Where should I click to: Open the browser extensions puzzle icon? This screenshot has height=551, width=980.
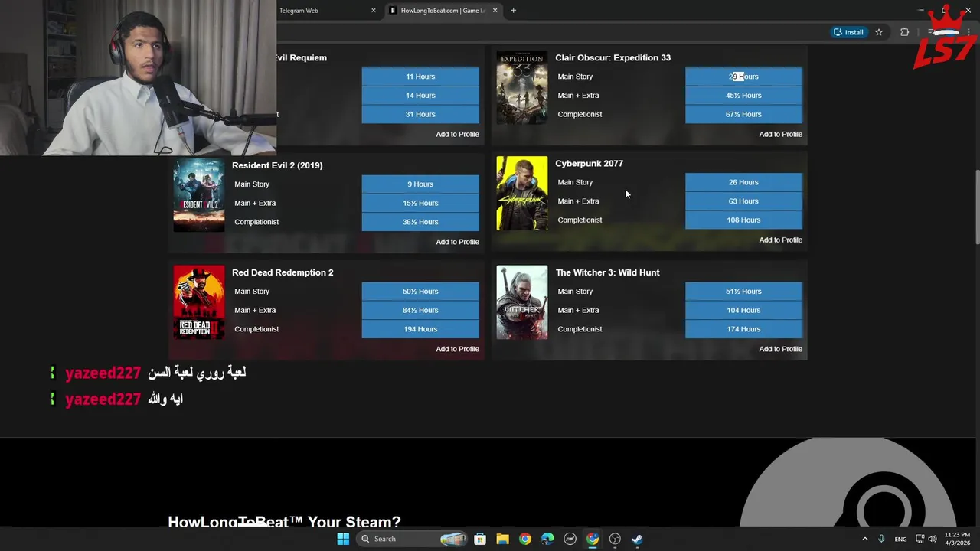905,32
